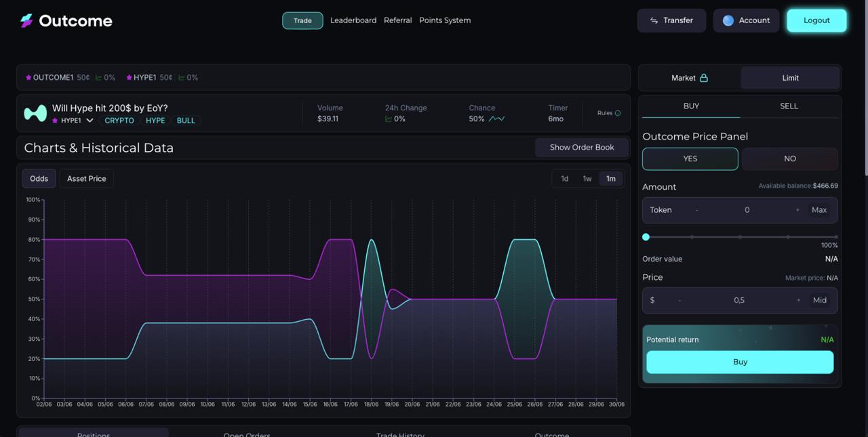Select the 1w chart timeframe
Screen dimensions: 868x437
click(x=587, y=178)
